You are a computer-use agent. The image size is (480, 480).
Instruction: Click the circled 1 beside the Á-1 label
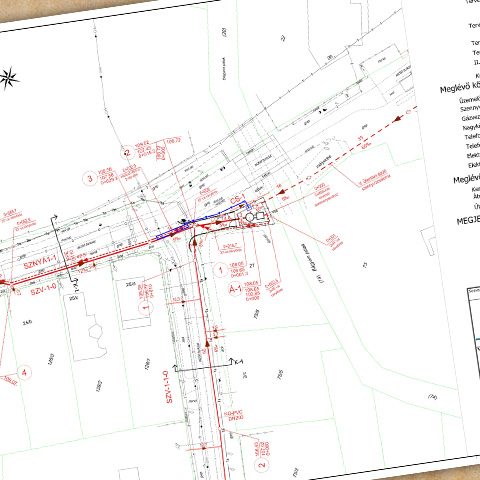(x=220, y=270)
